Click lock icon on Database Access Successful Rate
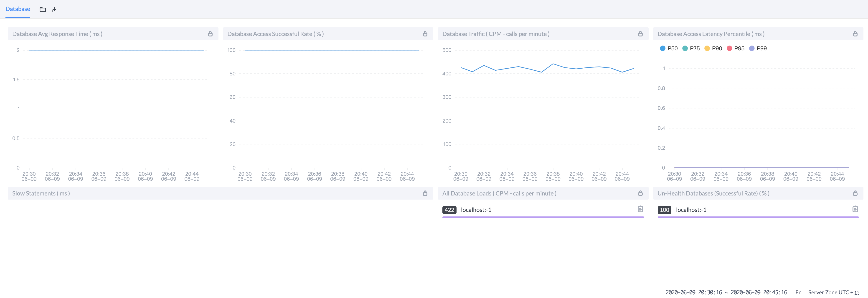 click(425, 34)
